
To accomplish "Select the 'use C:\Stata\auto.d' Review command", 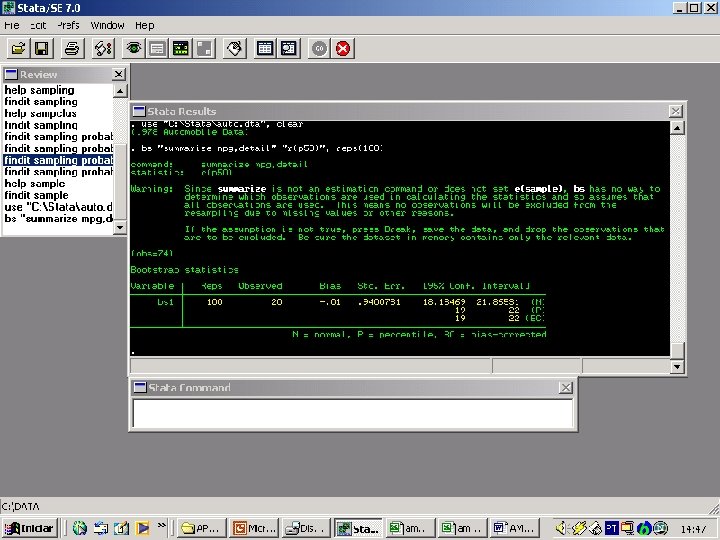I will point(58,207).
